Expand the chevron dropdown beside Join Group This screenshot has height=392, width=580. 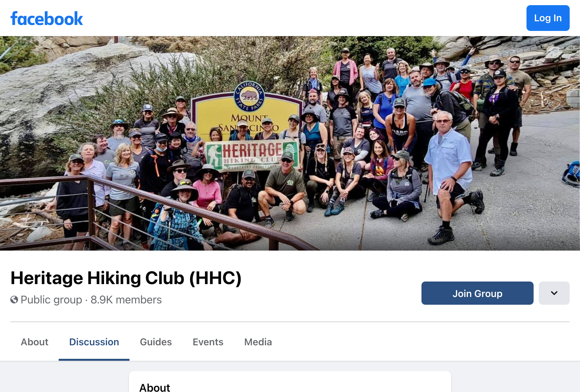click(554, 293)
